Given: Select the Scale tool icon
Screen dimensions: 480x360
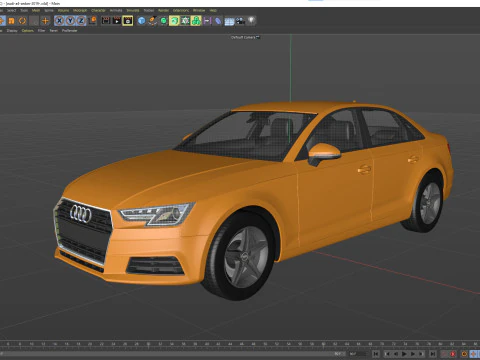Looking at the screenshot, I should 11,21.
